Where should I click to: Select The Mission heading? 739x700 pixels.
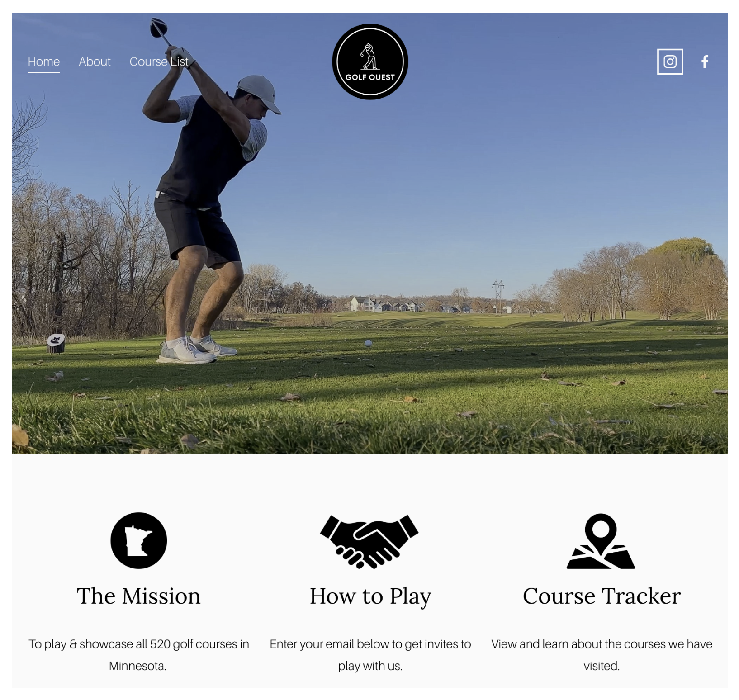click(138, 596)
